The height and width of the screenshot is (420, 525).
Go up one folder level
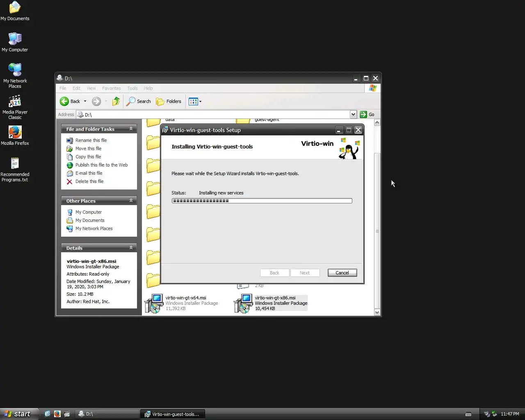point(116,101)
